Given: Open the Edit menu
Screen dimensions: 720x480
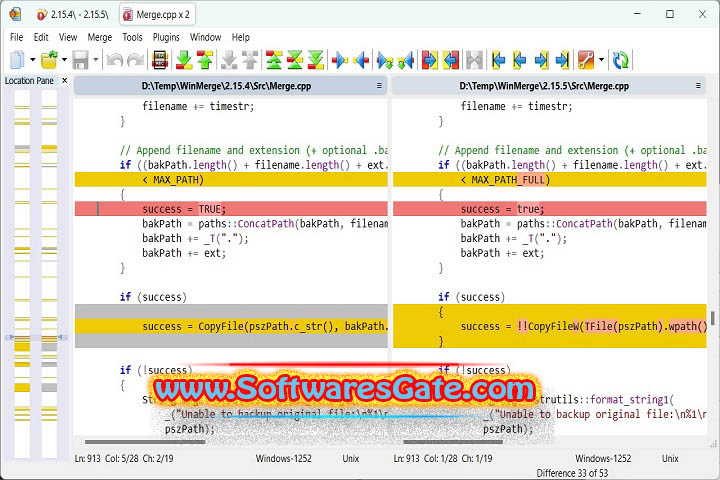Looking at the screenshot, I should pyautogui.click(x=41, y=37).
